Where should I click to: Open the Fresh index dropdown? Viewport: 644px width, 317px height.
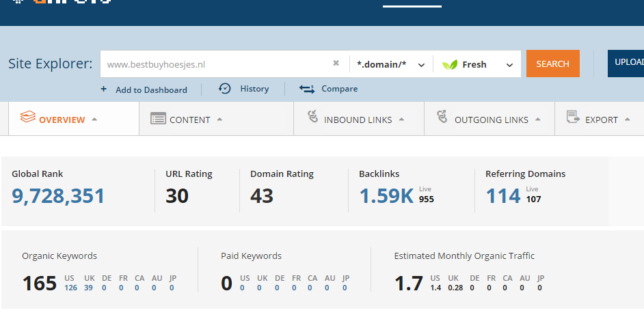[x=477, y=64]
